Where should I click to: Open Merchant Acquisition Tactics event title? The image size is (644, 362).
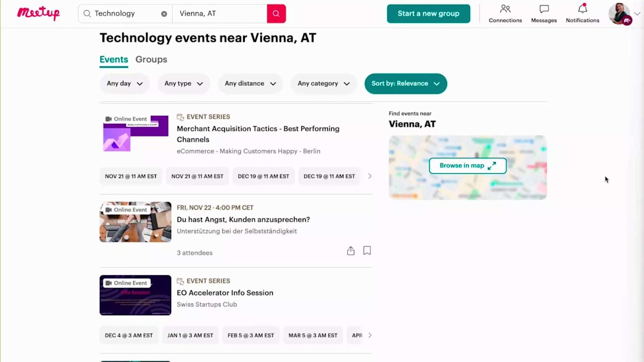tap(258, 134)
